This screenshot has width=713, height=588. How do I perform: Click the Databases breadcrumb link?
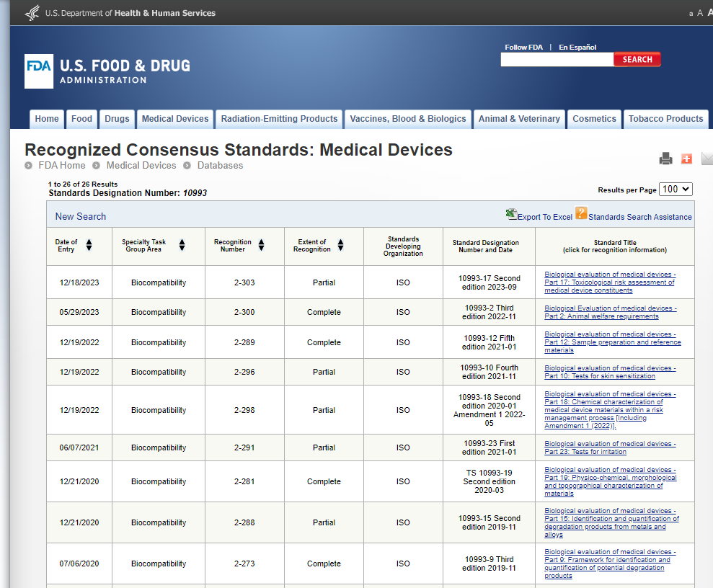(220, 166)
